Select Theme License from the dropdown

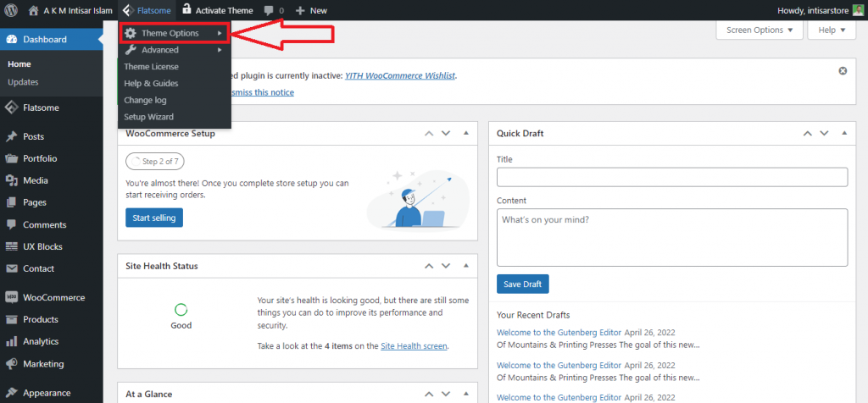tap(151, 66)
